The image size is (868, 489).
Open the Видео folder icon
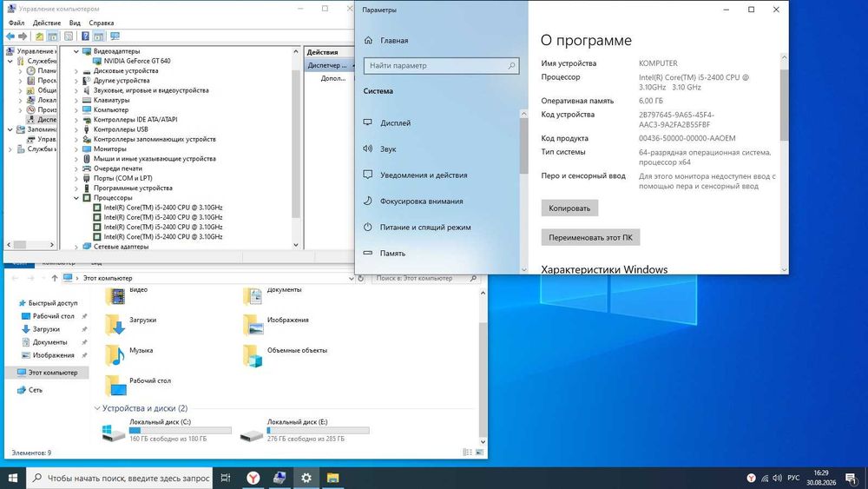(x=115, y=295)
